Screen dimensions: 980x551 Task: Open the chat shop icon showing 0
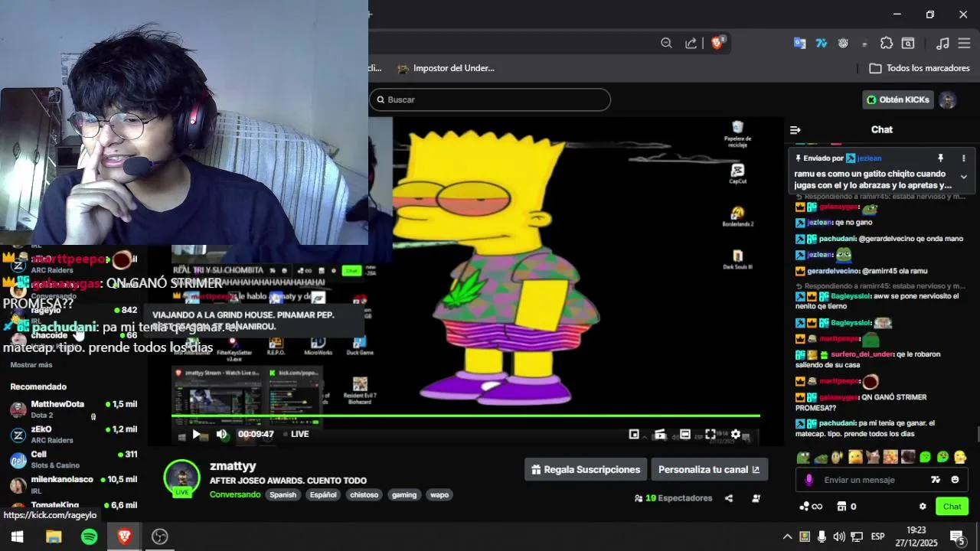[846, 507]
